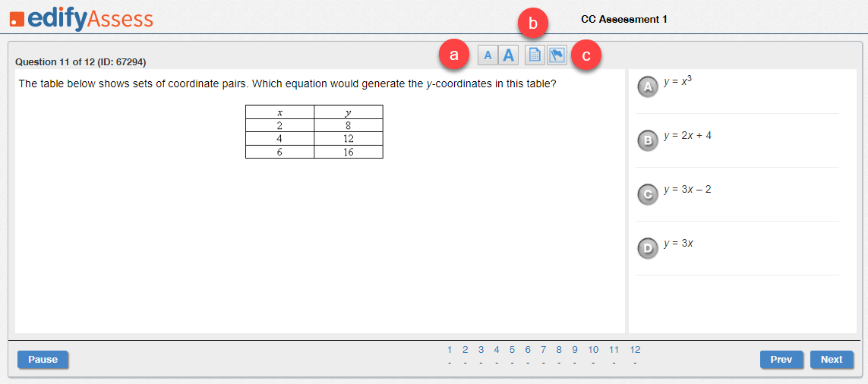This screenshot has width=868, height=384.
Task: Jump to question 5
Action: click(x=512, y=350)
